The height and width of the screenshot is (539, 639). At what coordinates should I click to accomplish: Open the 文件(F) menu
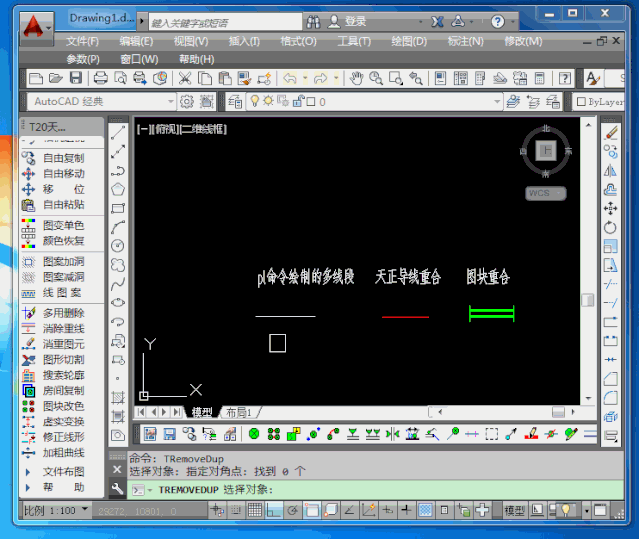pos(82,41)
